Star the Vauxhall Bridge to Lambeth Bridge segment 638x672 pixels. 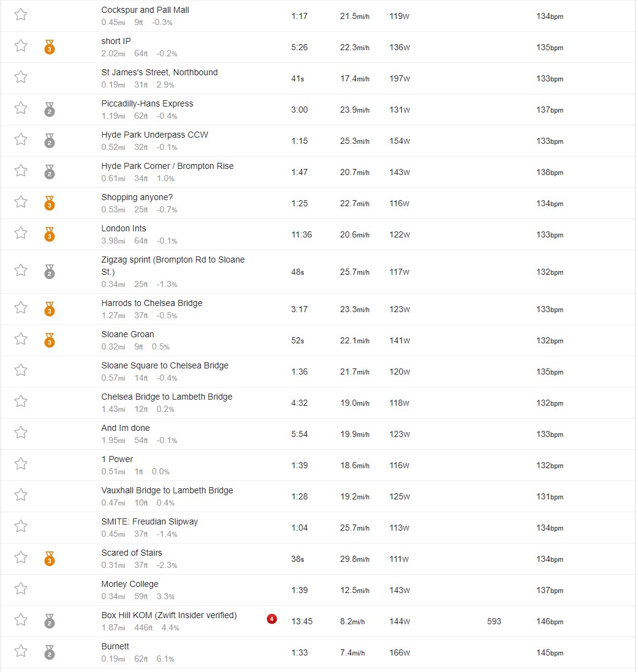pos(21,495)
